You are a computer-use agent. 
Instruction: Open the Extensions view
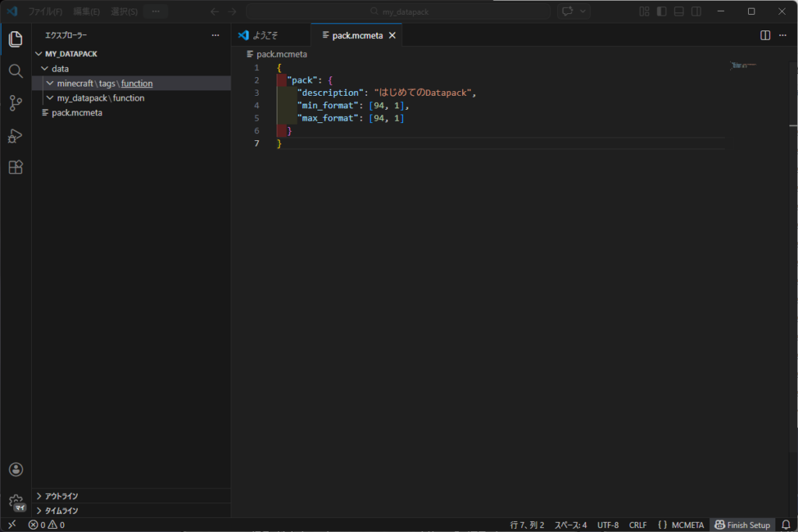[x=16, y=167]
